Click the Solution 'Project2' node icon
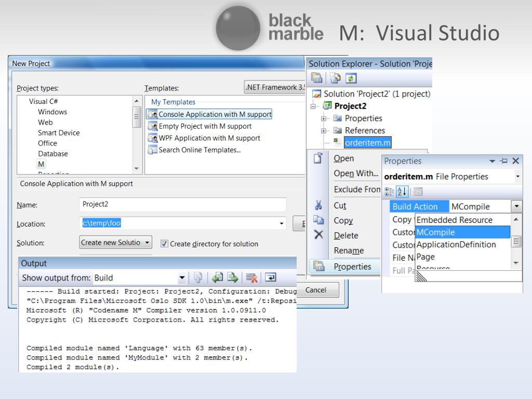The image size is (532, 399). coord(316,94)
